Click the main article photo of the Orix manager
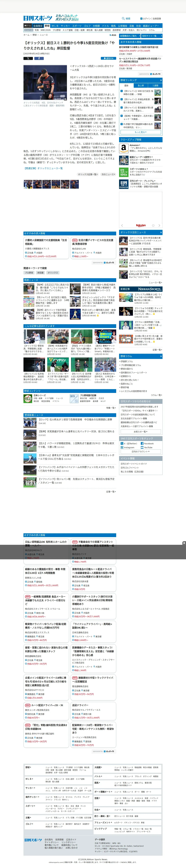The width and height of the screenshot is (186, 868). pos(45,83)
